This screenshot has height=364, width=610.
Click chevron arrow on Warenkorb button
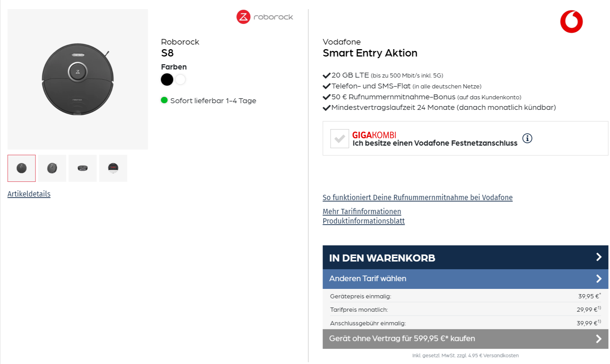[x=599, y=257]
